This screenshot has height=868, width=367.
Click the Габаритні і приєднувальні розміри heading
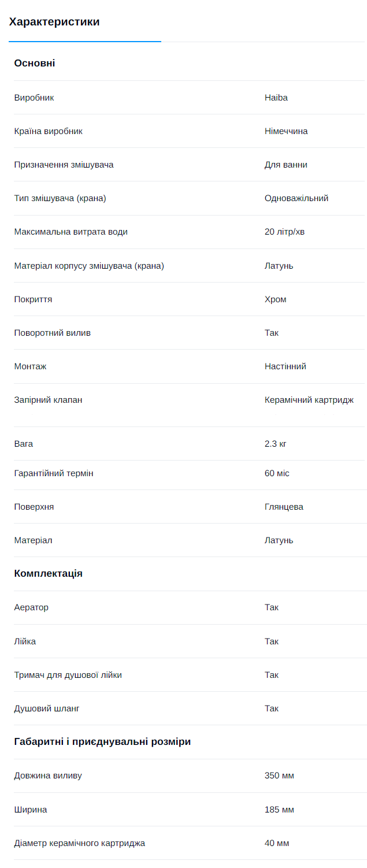click(x=102, y=741)
